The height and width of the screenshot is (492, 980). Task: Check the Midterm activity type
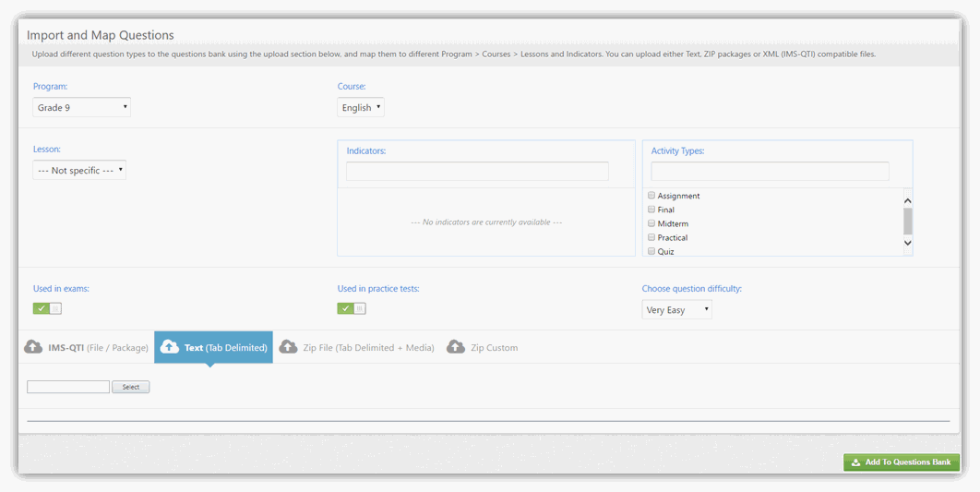(651, 223)
